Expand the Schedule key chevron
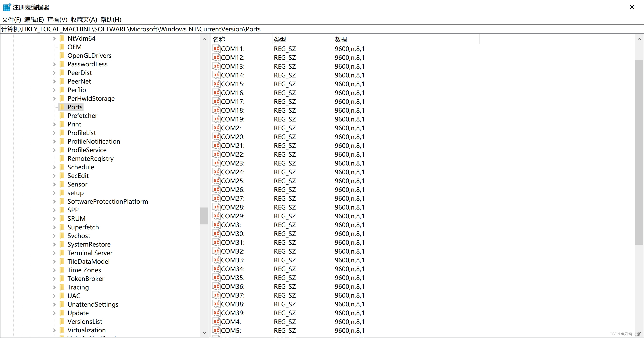The width and height of the screenshot is (644, 338). pos(54,167)
